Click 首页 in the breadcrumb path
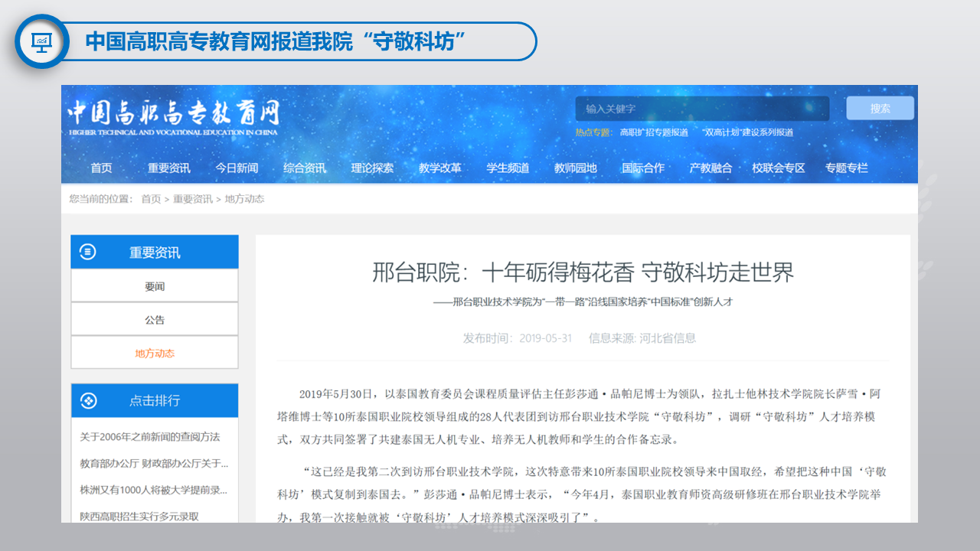 (x=151, y=199)
